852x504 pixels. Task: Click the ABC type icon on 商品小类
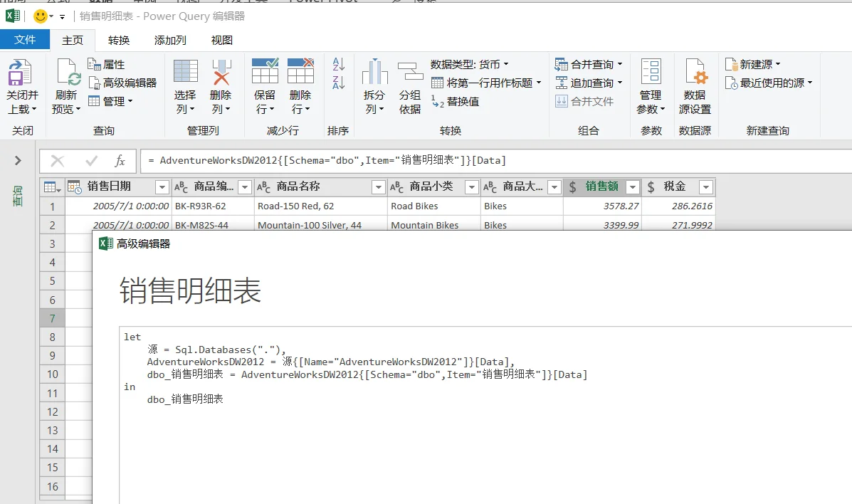(396, 187)
